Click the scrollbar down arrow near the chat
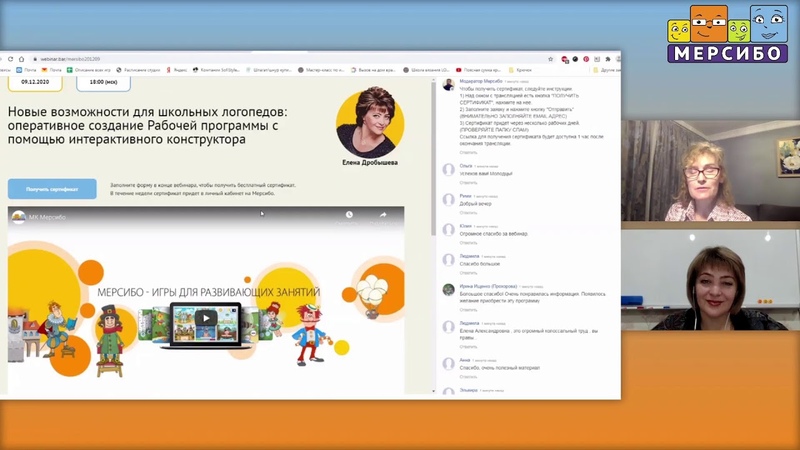Image resolution: width=800 pixels, height=450 pixels. click(434, 391)
